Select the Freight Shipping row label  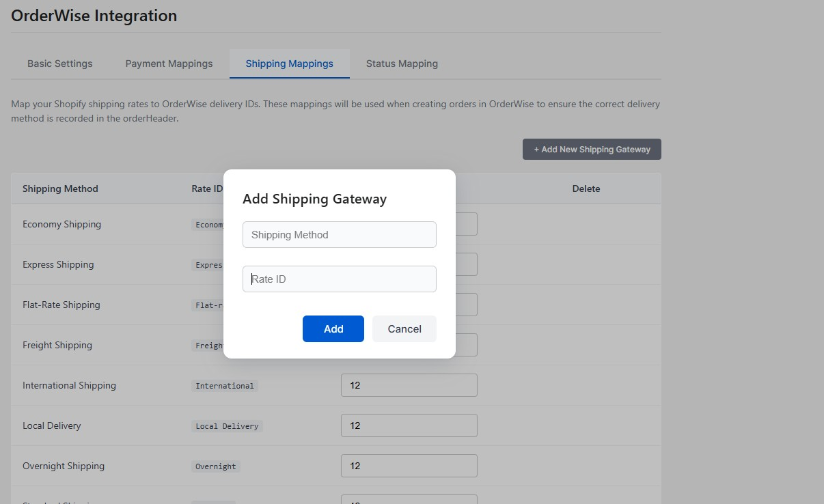coord(57,345)
